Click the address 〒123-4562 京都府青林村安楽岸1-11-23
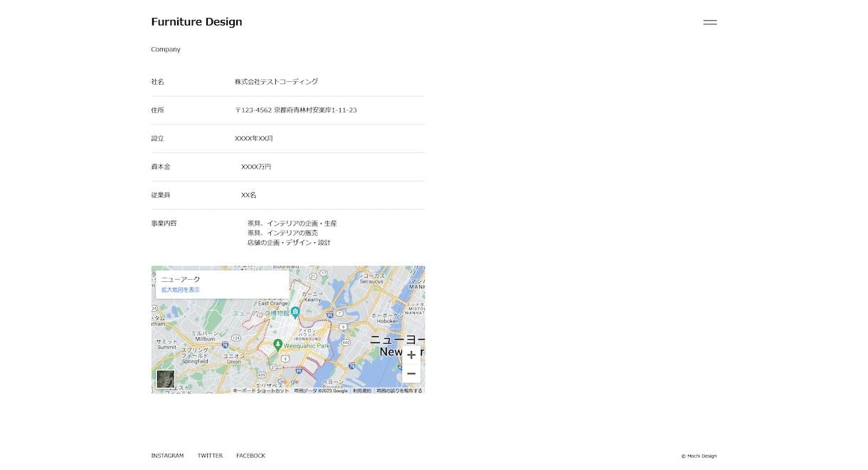 [x=296, y=110]
